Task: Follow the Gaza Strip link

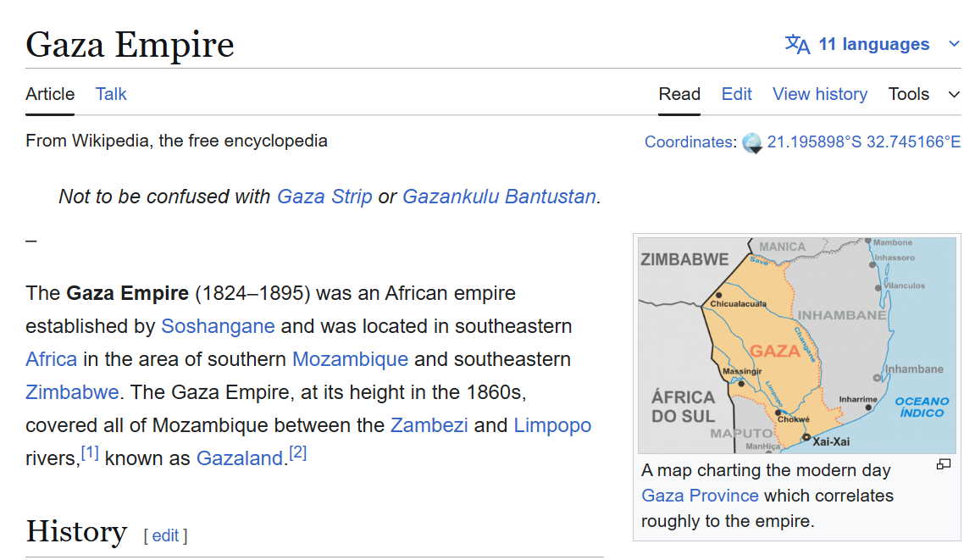Action: [x=324, y=197]
